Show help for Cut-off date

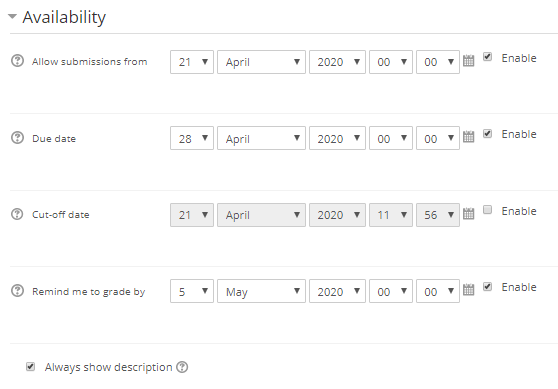click(17, 214)
